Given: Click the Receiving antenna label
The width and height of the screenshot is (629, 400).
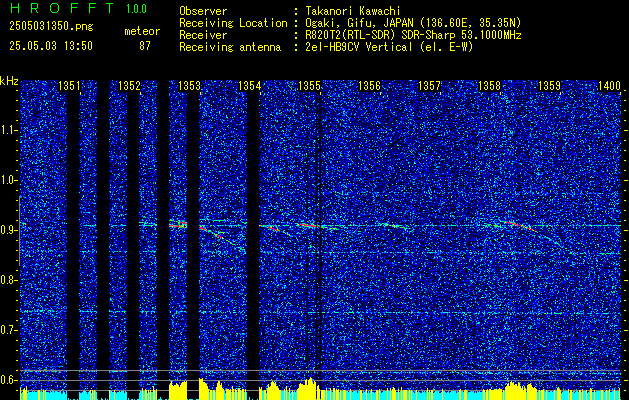Looking at the screenshot, I should tap(230, 47).
